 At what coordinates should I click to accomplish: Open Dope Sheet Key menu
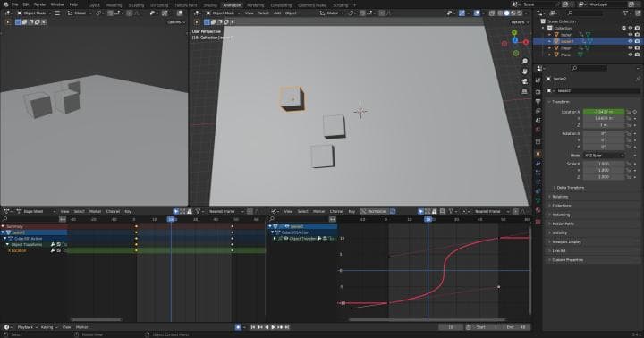tap(128, 212)
